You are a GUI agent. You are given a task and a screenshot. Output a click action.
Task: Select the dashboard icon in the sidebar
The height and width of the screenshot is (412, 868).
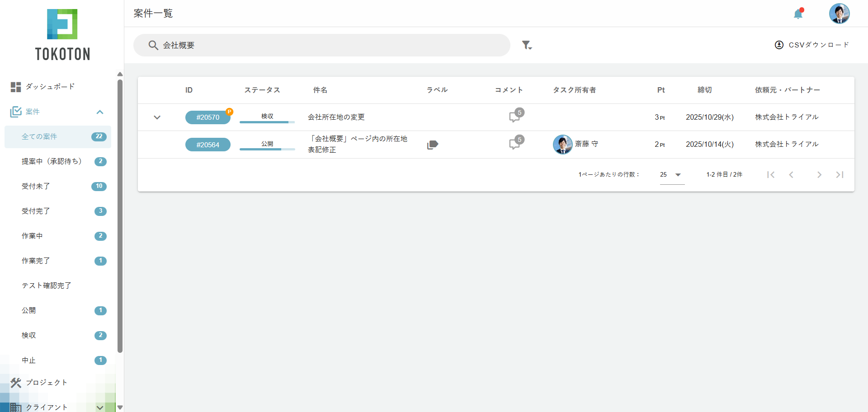tap(16, 86)
